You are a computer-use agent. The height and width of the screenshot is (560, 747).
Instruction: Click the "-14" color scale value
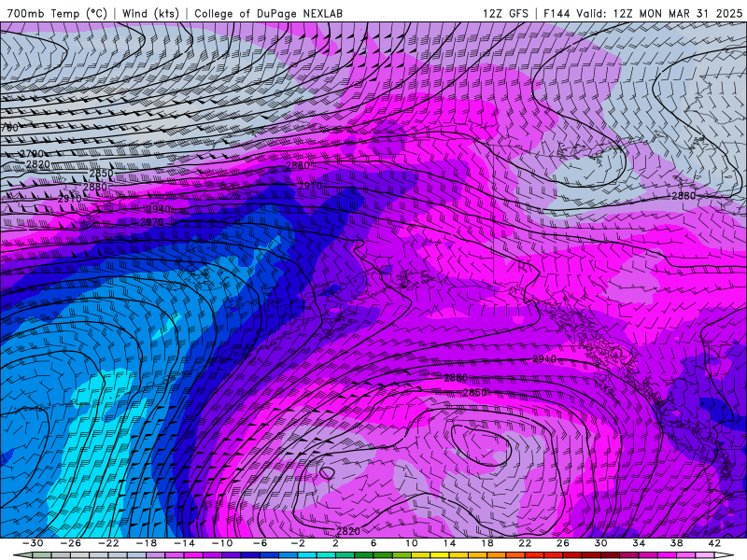(x=184, y=543)
